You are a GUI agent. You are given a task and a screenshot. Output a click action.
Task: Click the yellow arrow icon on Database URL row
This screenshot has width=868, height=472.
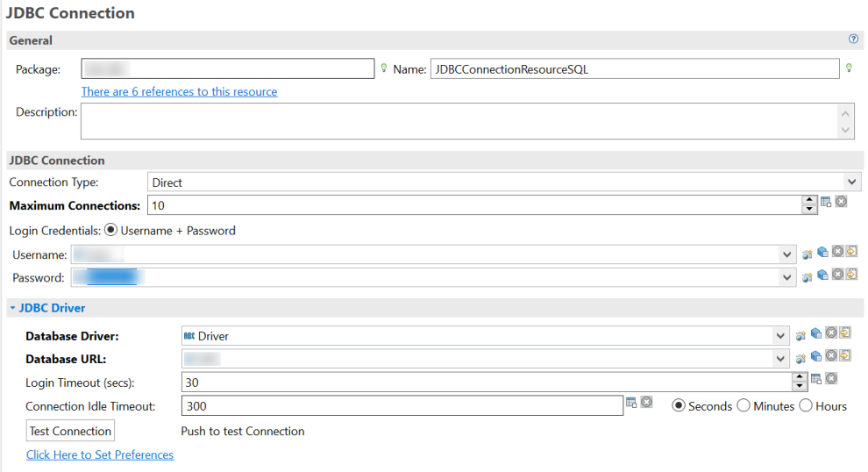pos(845,355)
